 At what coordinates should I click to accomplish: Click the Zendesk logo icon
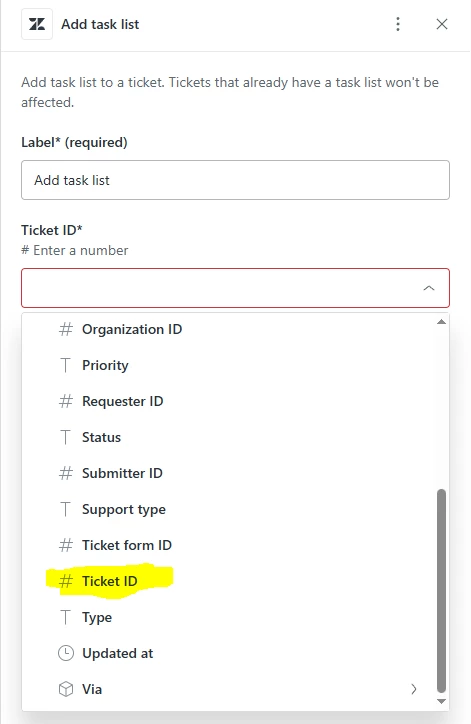click(37, 24)
